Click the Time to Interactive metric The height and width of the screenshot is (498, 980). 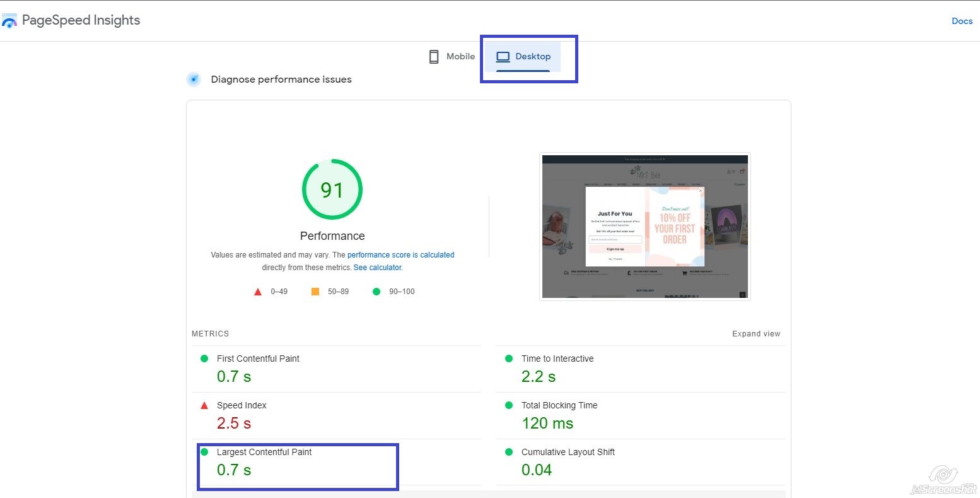coord(557,359)
